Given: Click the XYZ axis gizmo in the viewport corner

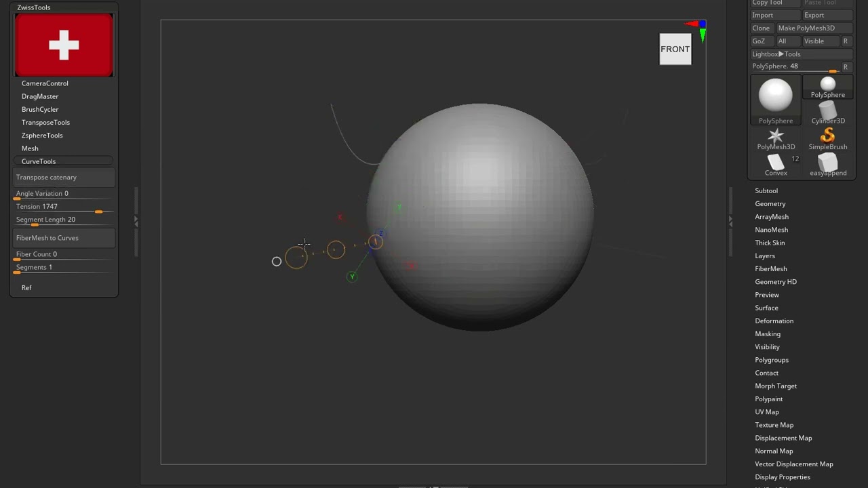Looking at the screenshot, I should pyautogui.click(x=698, y=30).
